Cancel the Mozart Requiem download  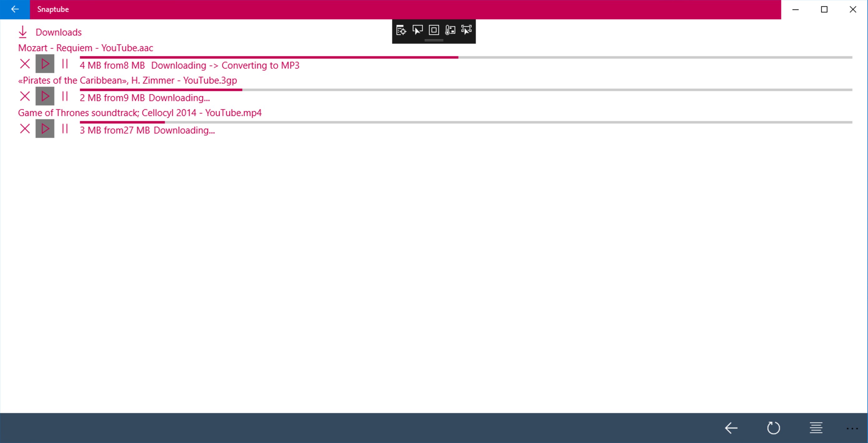click(x=25, y=64)
